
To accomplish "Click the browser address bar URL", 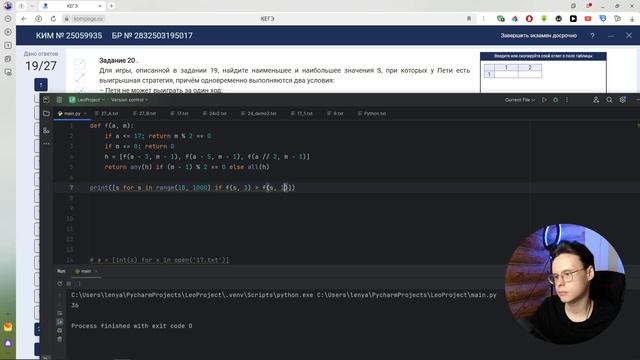I will coord(89,19).
